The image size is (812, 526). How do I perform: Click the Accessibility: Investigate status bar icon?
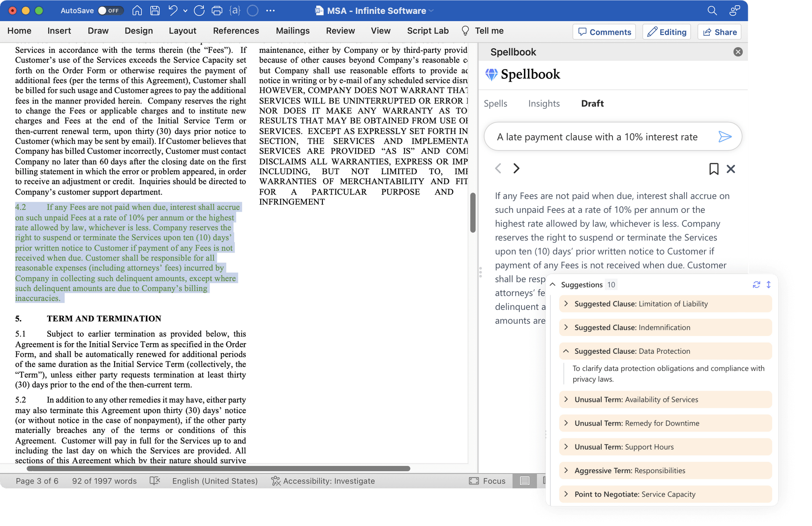pos(276,481)
